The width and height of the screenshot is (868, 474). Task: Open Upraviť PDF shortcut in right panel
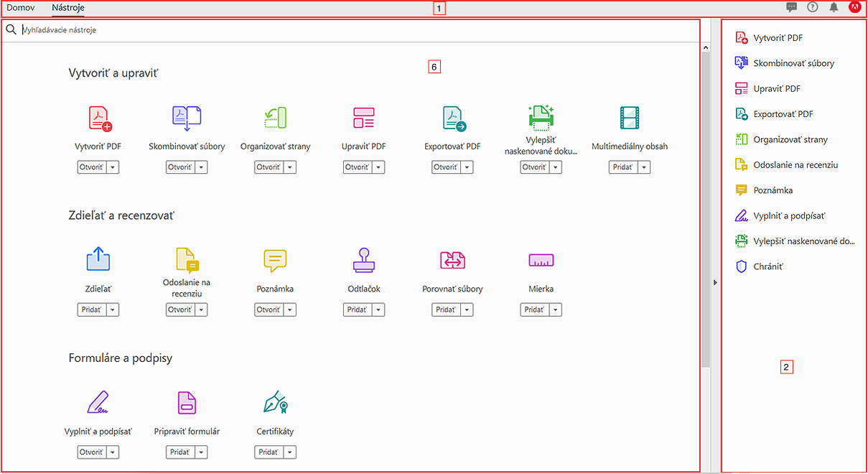pos(768,89)
